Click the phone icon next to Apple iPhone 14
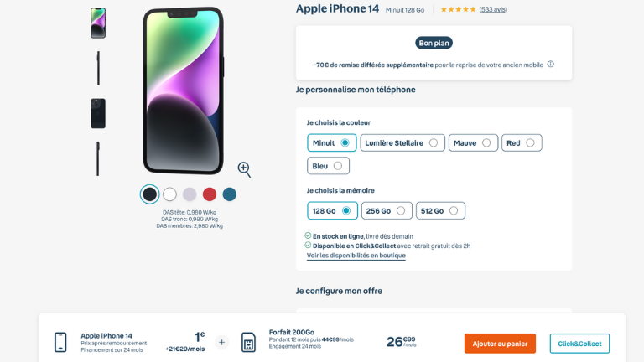Image resolution: width=644 pixels, height=362 pixels. coord(60,342)
